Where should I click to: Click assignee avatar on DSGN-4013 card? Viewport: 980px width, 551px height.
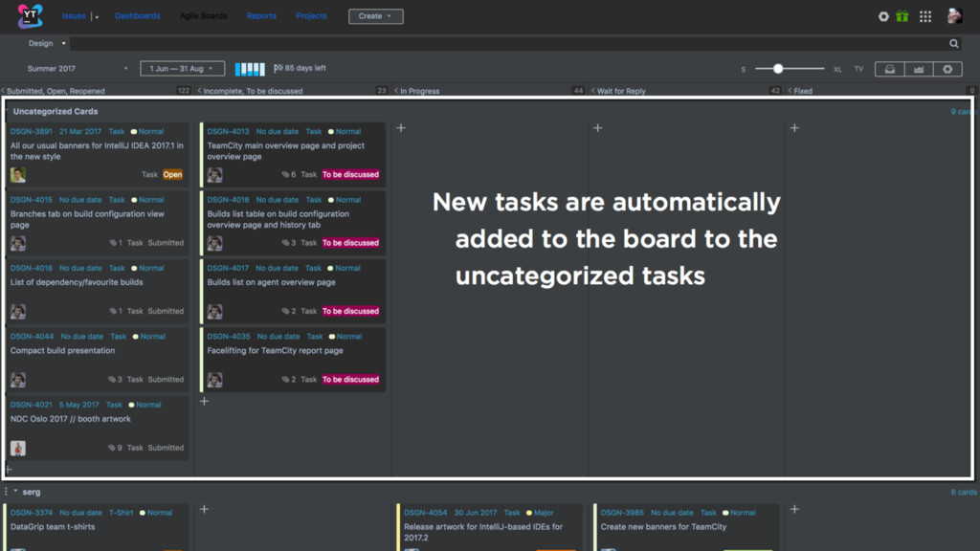point(215,175)
